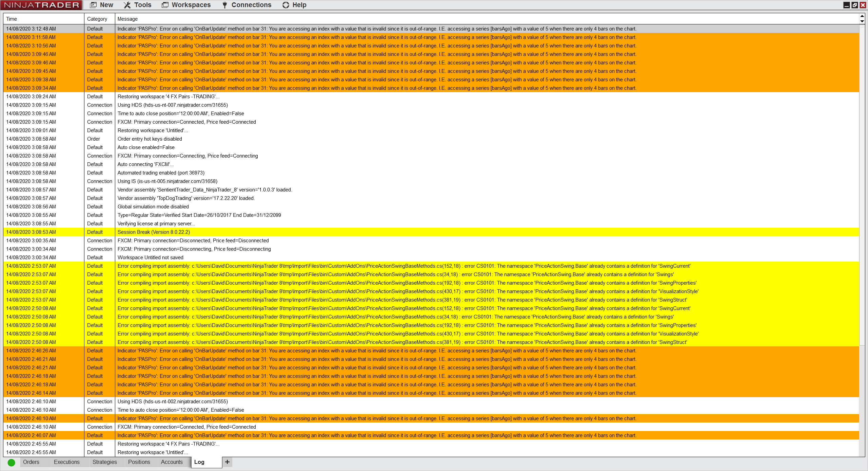Click the green connection status indicator
Screen dimensions: 868x471
click(11, 462)
